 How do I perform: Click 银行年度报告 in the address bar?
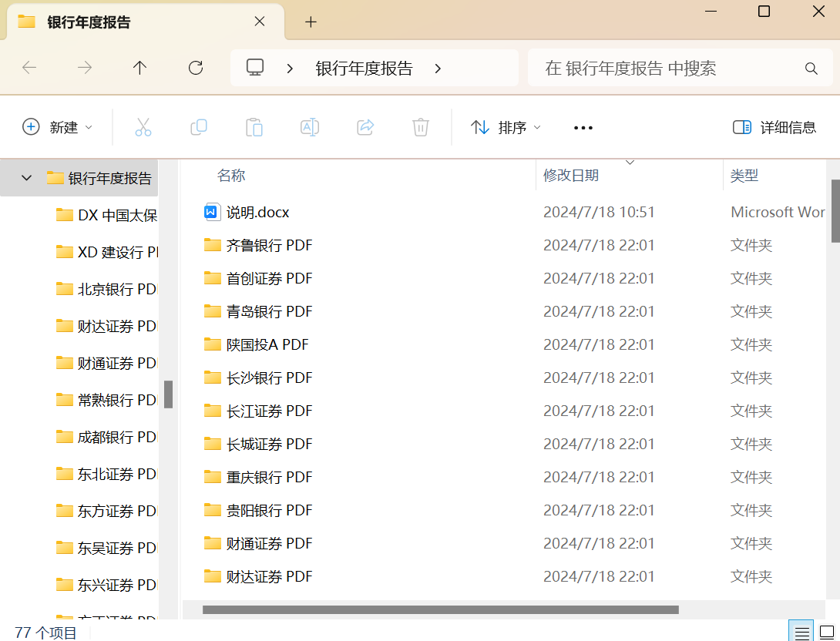click(364, 68)
